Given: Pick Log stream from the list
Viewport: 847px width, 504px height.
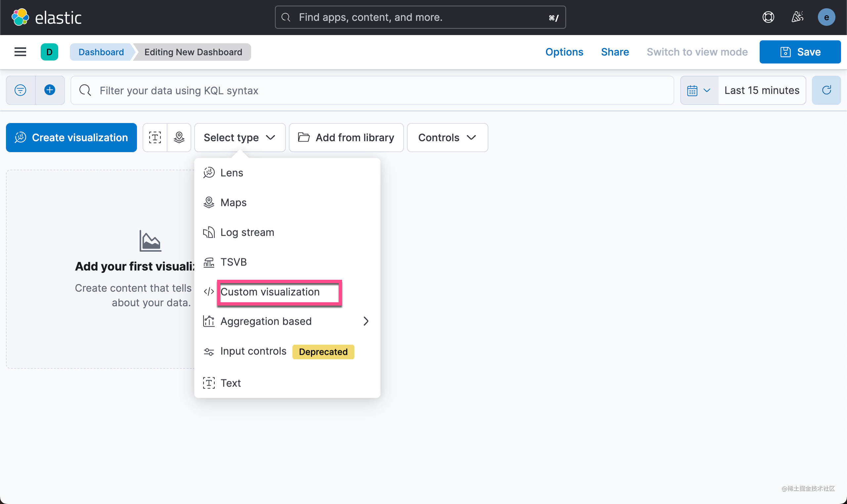Looking at the screenshot, I should tap(287, 232).
